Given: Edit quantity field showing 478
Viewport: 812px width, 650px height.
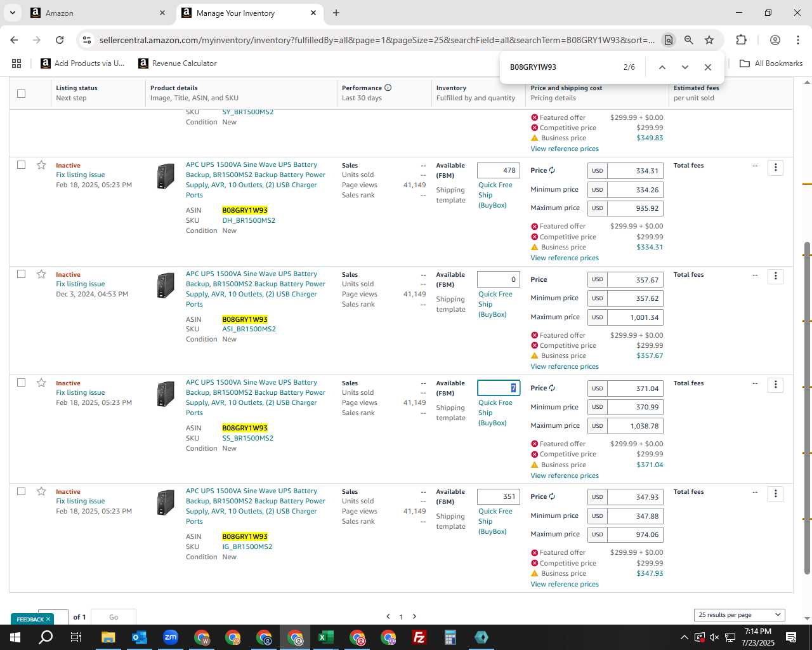Looking at the screenshot, I should [499, 170].
